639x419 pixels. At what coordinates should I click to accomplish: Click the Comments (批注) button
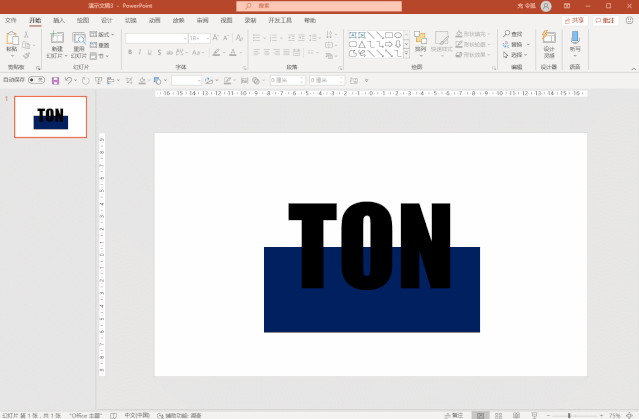(605, 20)
